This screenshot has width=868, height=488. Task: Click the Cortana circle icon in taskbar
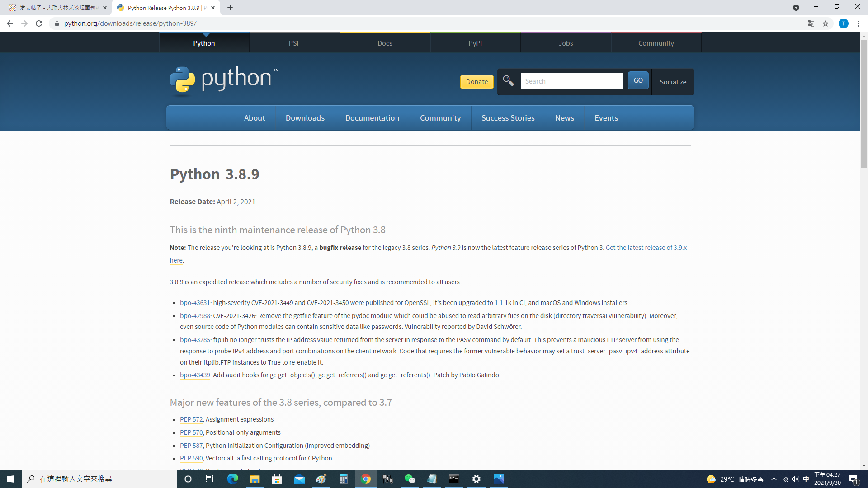(188, 479)
